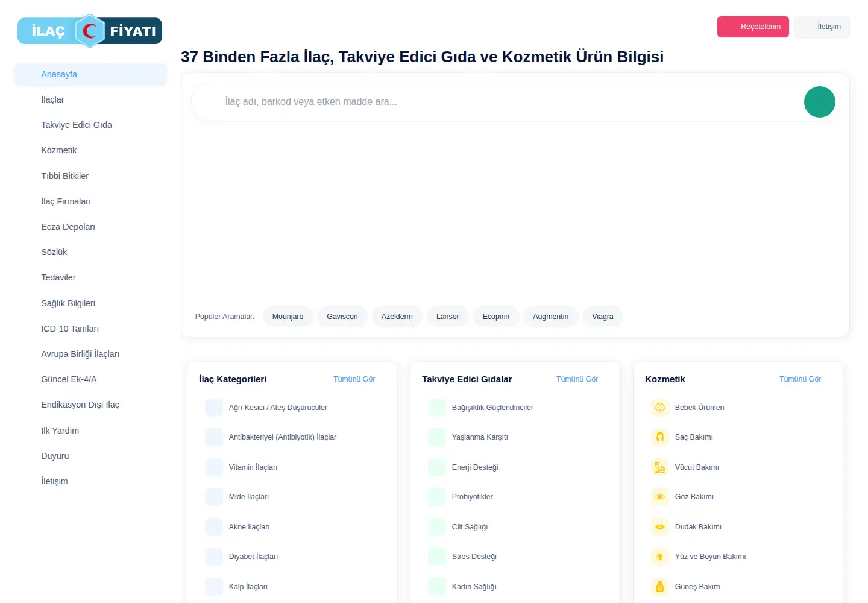Open Kozmetik in the sidebar menu

(90, 150)
